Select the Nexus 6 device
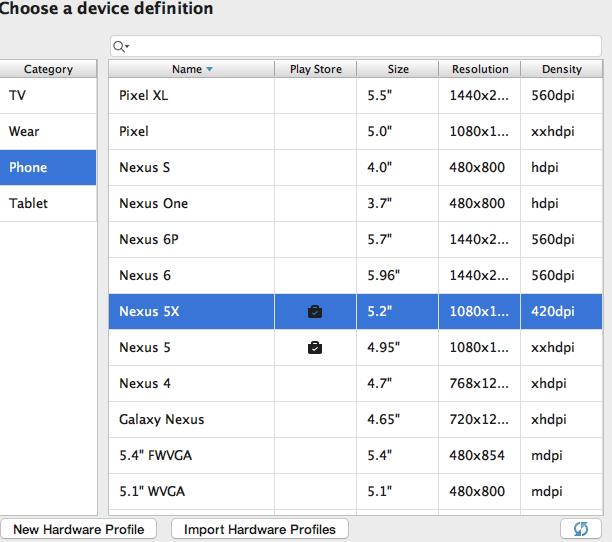This screenshot has height=542, width=612. 145,275
